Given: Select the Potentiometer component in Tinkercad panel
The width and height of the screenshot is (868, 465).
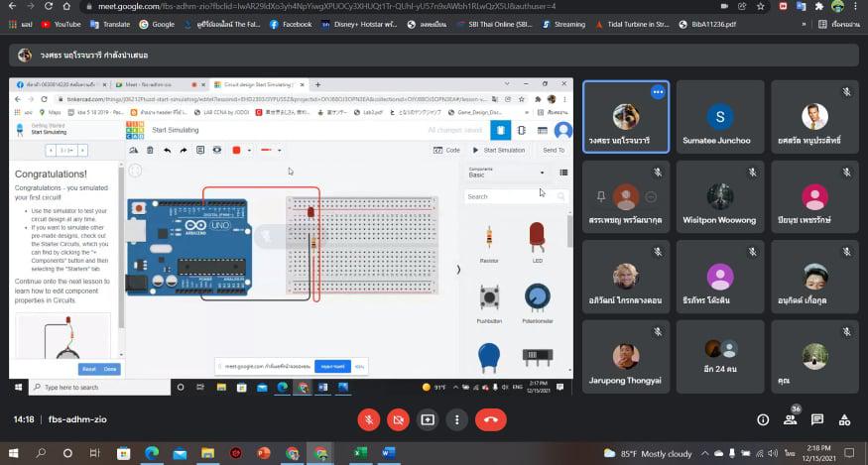Looking at the screenshot, I should pos(537,302).
